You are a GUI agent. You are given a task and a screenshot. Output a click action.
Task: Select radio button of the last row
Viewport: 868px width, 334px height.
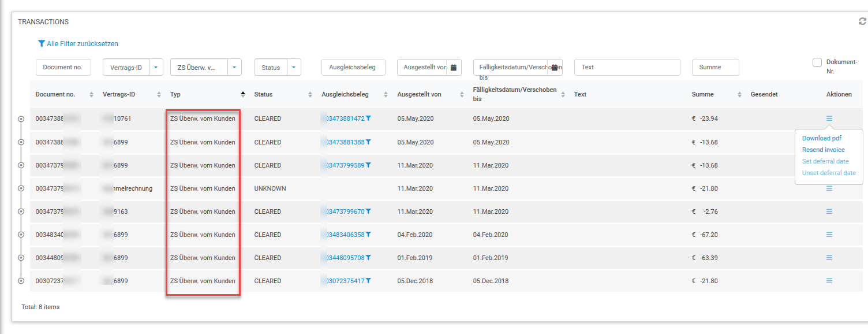click(x=21, y=281)
